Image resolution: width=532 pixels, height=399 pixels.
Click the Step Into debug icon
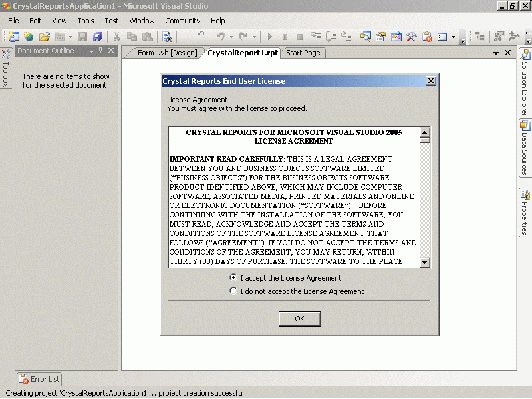(x=315, y=37)
